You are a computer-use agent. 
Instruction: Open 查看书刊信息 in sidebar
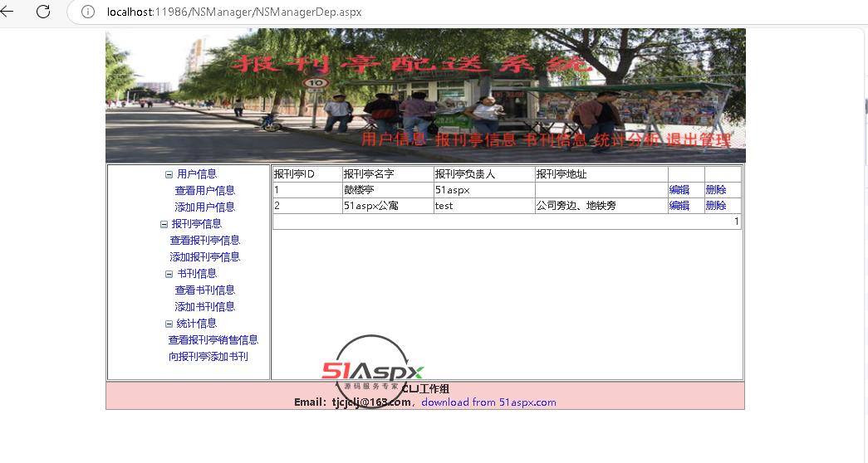(205, 290)
